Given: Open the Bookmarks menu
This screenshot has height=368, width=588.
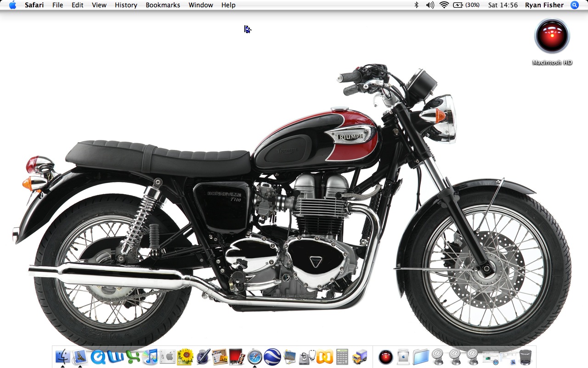Looking at the screenshot, I should [x=163, y=5].
